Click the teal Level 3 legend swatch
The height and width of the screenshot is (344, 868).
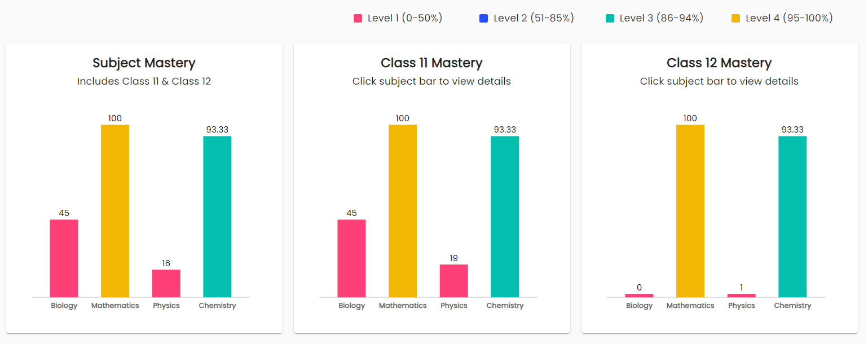click(610, 19)
